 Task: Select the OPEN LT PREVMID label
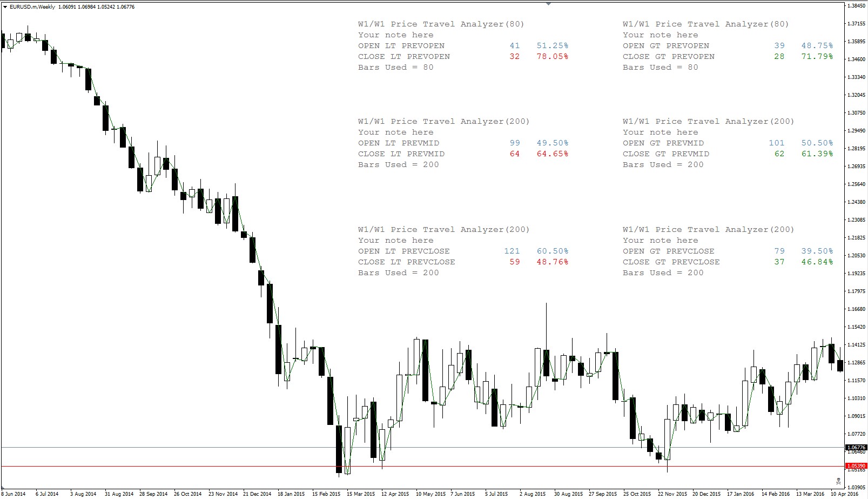(399, 143)
